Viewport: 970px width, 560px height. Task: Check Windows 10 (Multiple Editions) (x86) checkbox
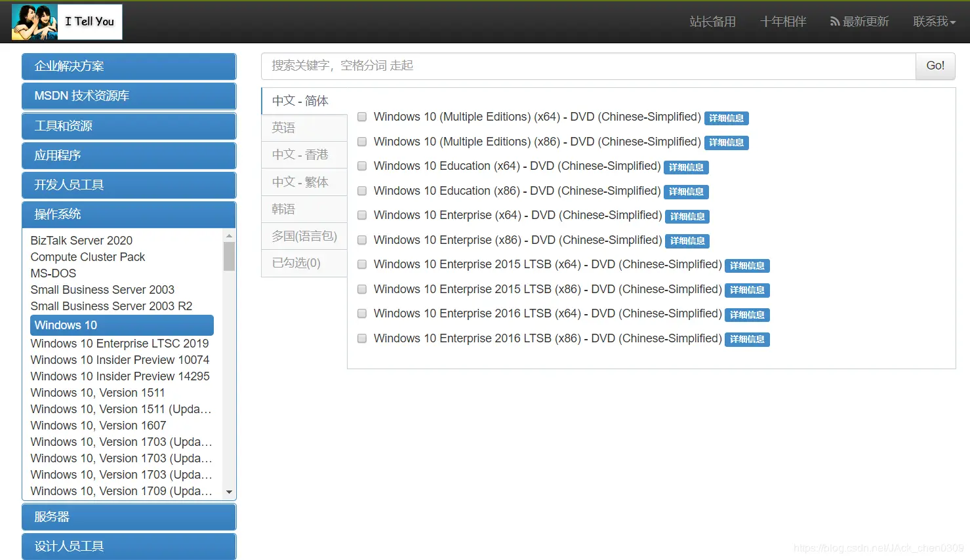362,142
